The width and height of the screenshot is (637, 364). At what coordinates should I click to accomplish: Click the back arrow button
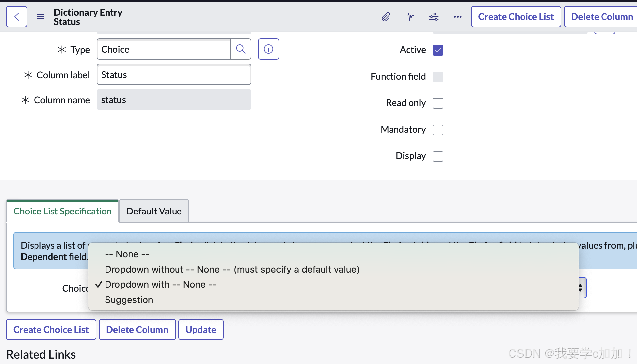pos(17,17)
